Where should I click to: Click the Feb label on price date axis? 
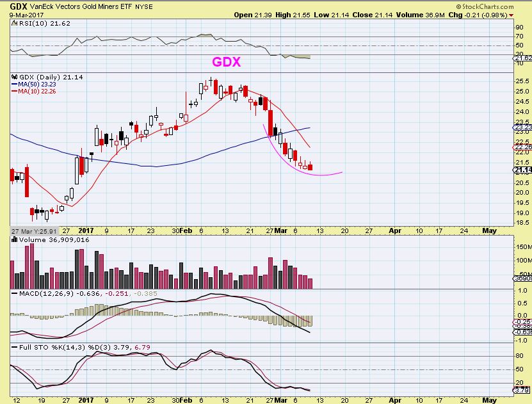(186, 230)
